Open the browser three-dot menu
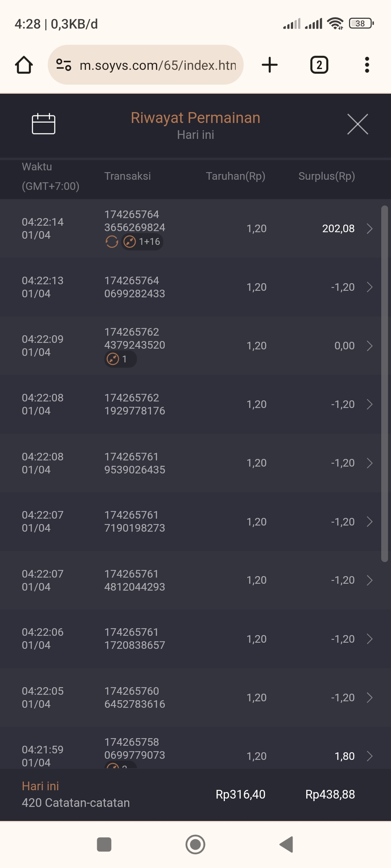Screen dimensions: 391x868 click(367, 65)
